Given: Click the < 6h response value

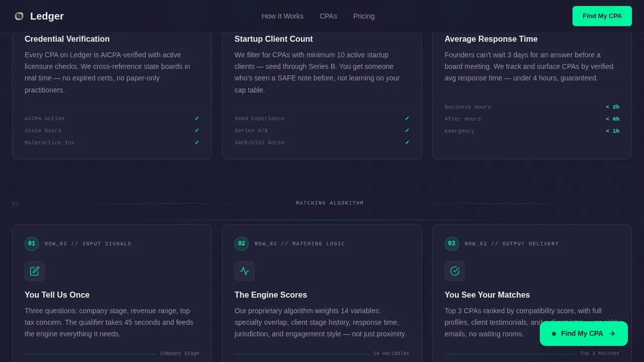Looking at the screenshot, I should coord(612,119).
